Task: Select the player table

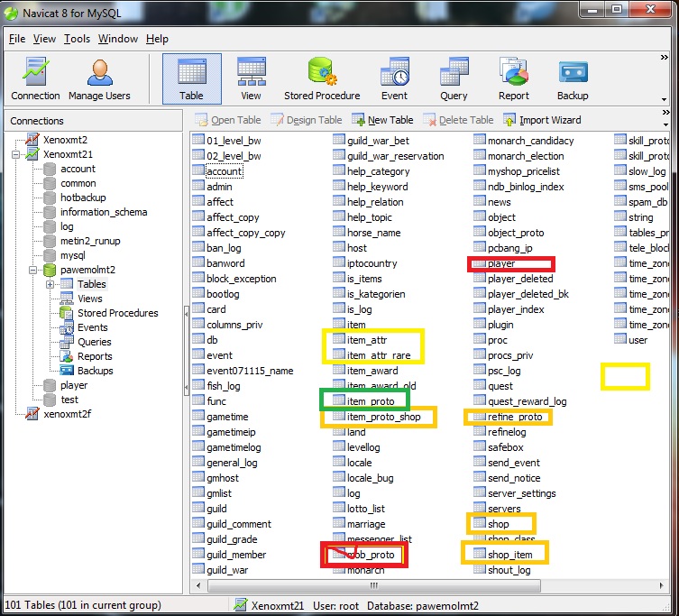Action: pyautogui.click(x=501, y=263)
